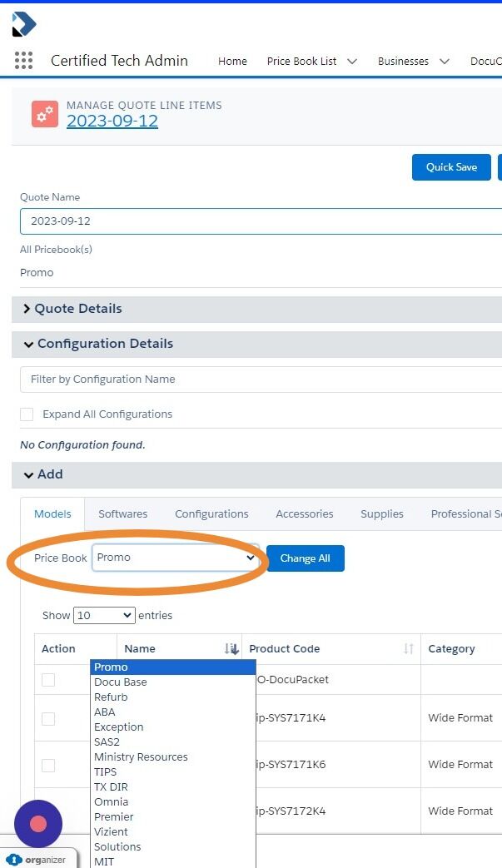Check the SYS7171K4 row checkbox
Viewport: 502px width, 868px height.
48,718
